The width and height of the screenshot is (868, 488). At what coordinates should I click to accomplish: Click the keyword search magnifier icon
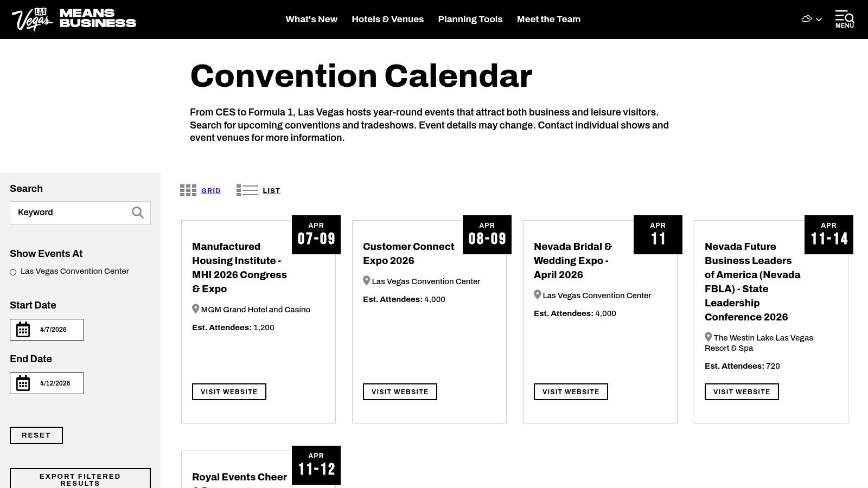138,213
